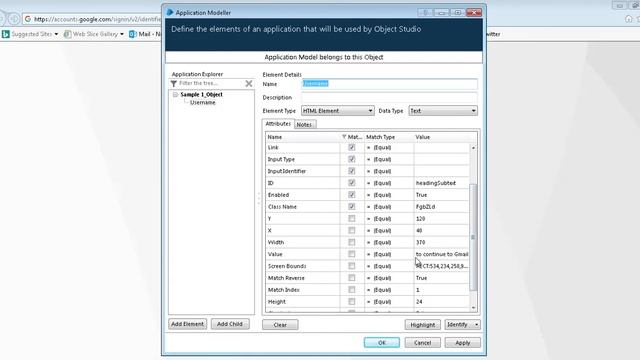640x360 pixels.
Task: Open the Data Type dropdown
Action: coord(443,111)
